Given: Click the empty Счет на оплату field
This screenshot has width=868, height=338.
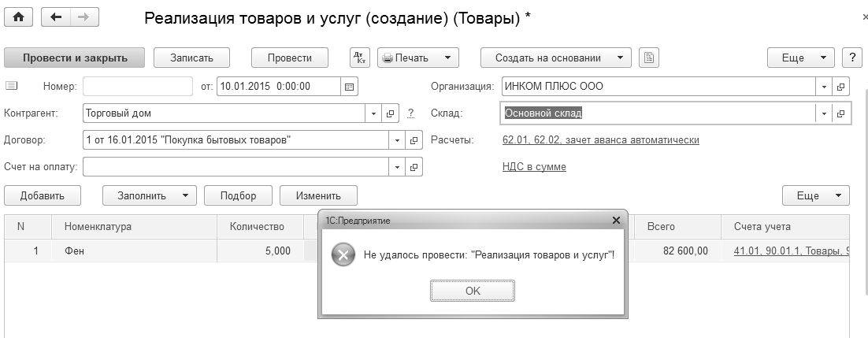Looking at the screenshot, I should (x=236, y=167).
